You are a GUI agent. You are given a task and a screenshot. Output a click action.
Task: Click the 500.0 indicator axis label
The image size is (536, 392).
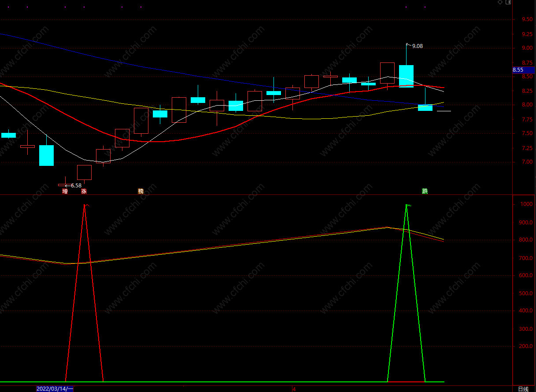point(526,293)
